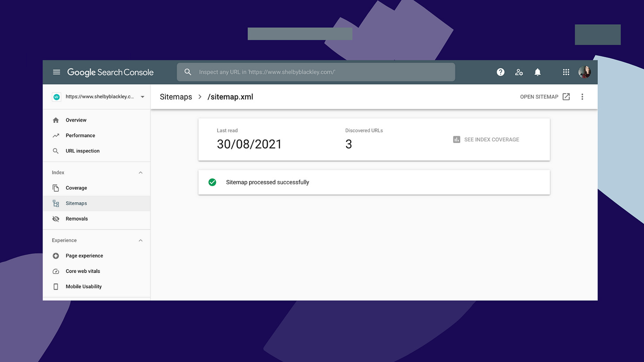Image resolution: width=644 pixels, height=362 pixels.
Task: Click the Sitemap processed successfully message
Action: (268, 182)
